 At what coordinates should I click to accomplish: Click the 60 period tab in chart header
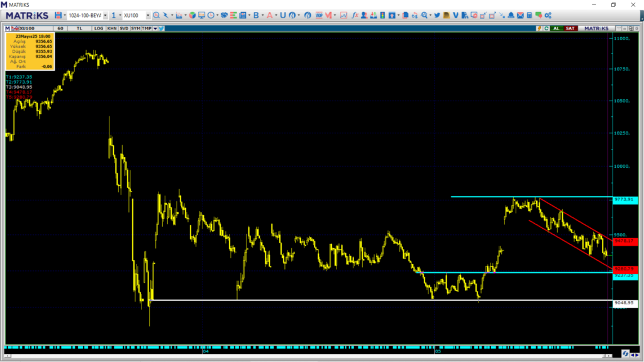60,28
